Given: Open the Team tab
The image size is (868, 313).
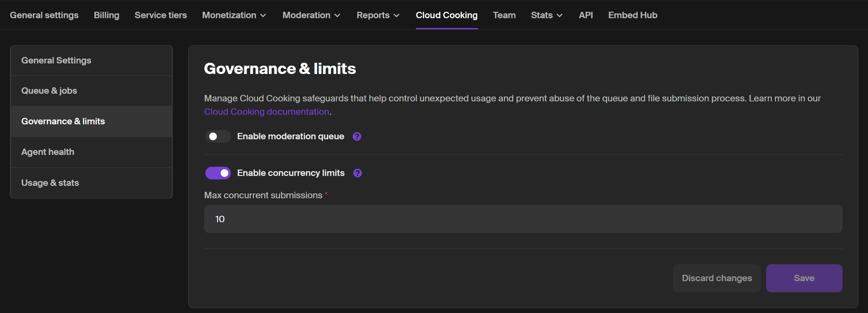Looking at the screenshot, I should point(504,15).
